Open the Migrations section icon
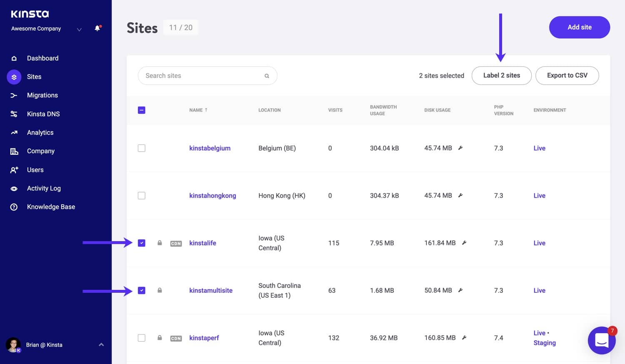Viewport: 625px width, 364px height. click(14, 95)
